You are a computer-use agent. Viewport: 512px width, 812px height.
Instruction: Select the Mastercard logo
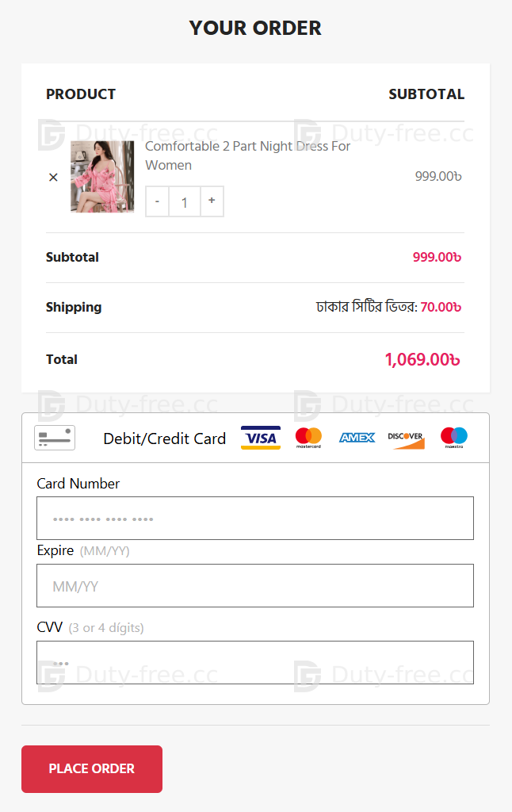click(308, 438)
